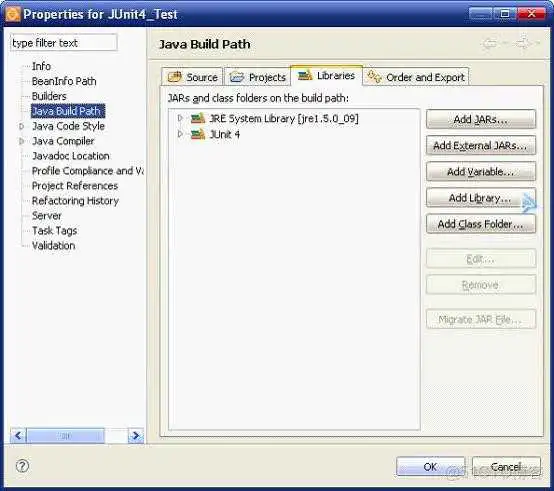Click the Projects tab icon
The height and width of the screenshot is (491, 554).
pyautogui.click(x=237, y=77)
